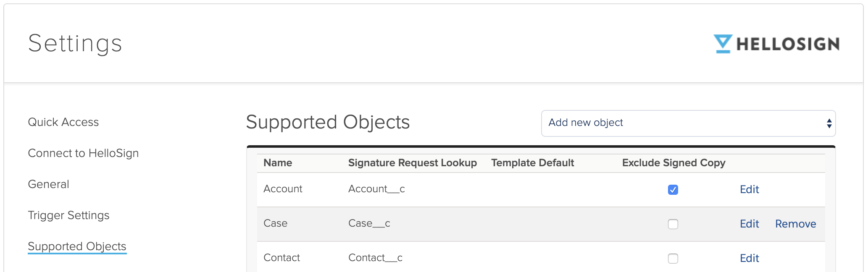Select Trigger Settings in sidebar

click(68, 215)
